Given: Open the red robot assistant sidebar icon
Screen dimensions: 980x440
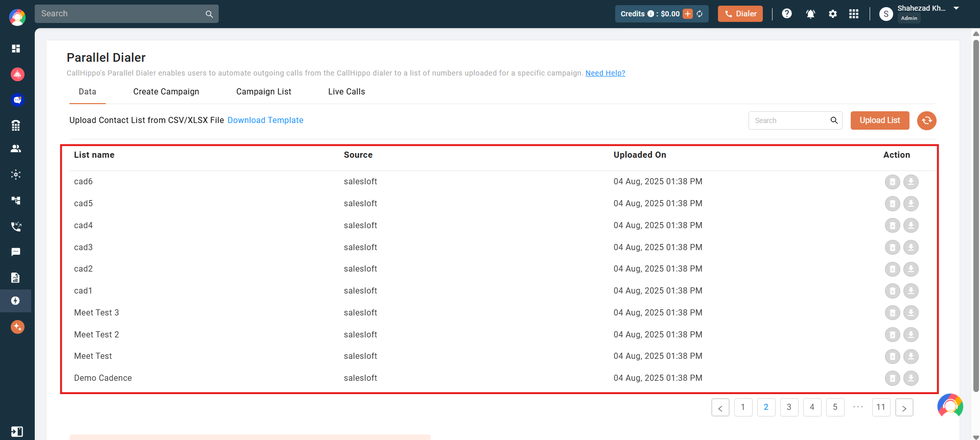Looking at the screenshot, I should (17, 75).
